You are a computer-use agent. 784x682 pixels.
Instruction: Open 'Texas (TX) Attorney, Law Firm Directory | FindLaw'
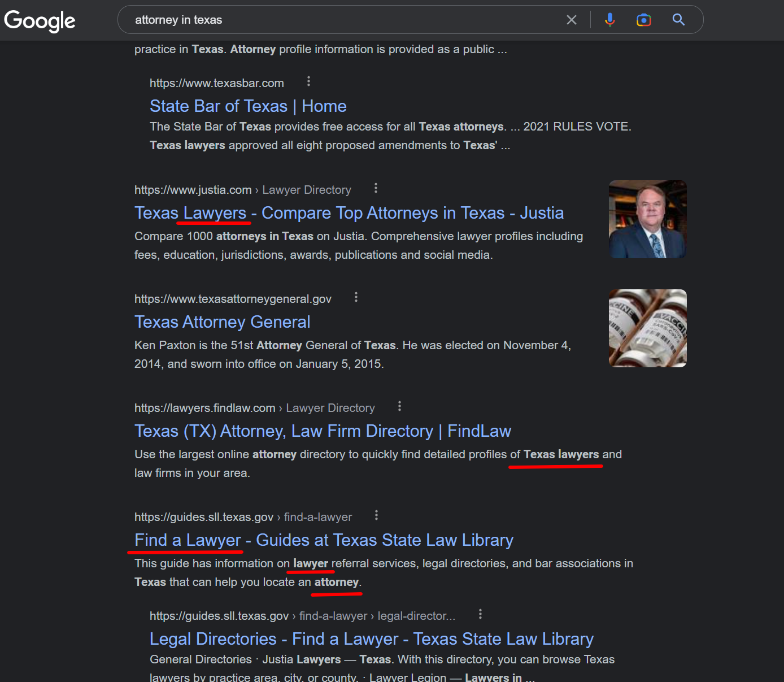(x=323, y=431)
